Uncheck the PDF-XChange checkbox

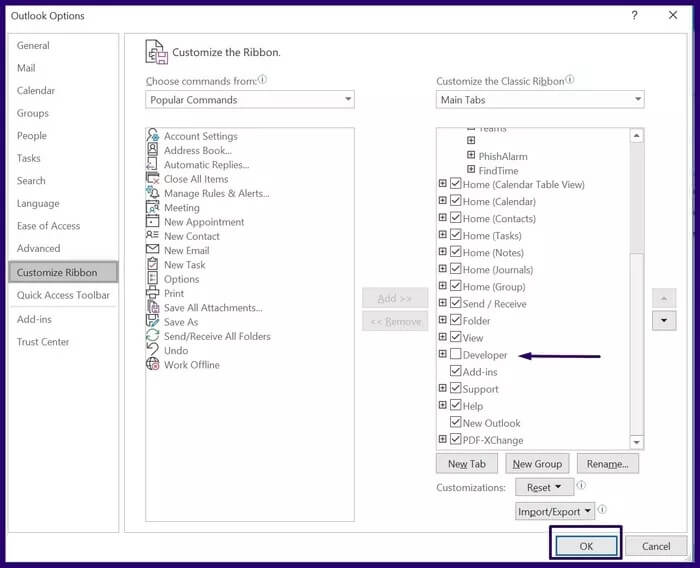pos(455,439)
